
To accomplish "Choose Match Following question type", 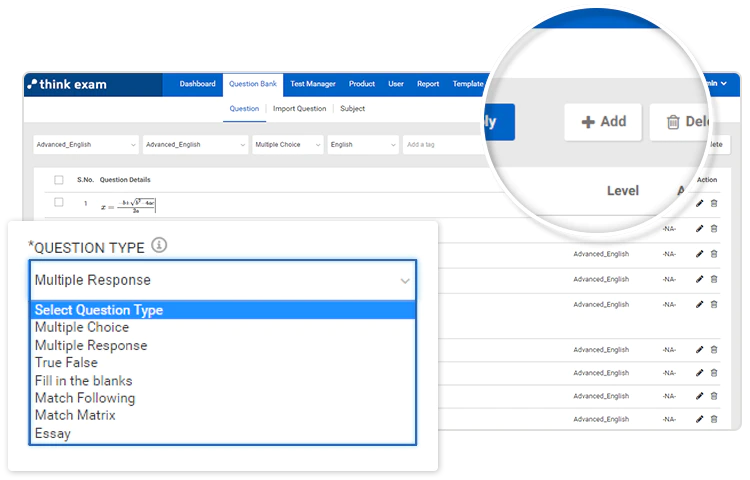I will [x=223, y=398].
